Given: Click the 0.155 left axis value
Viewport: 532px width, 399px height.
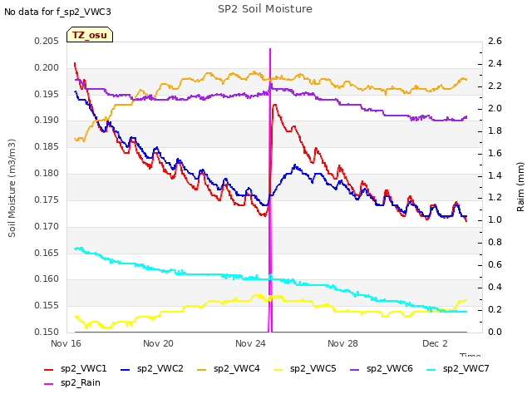Looking at the screenshot, I should 47,305.
